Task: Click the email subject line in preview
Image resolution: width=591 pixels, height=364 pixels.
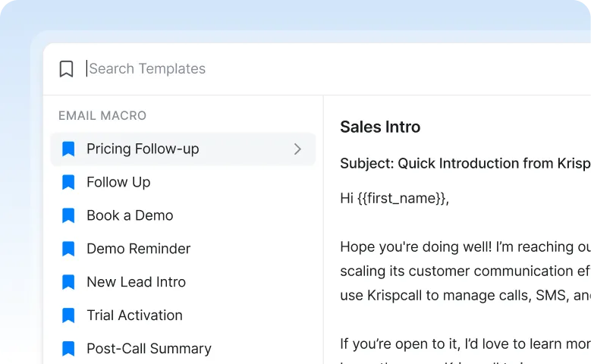Action: 464,164
